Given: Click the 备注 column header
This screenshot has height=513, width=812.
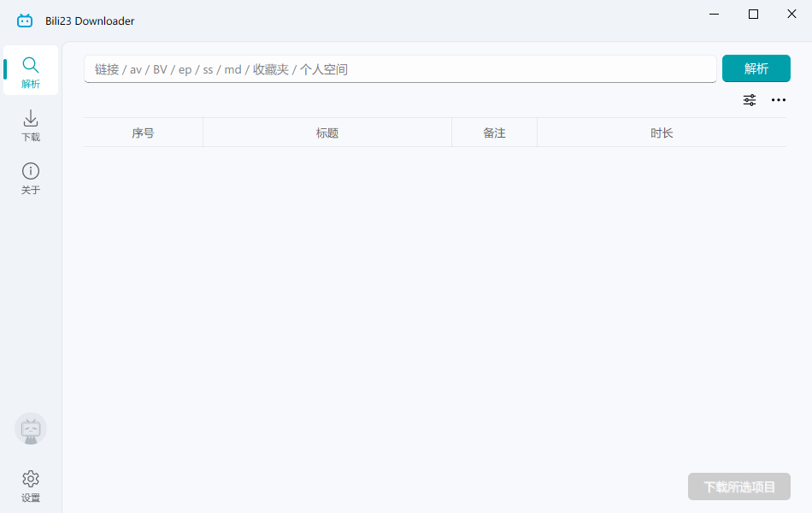Looking at the screenshot, I should click(x=494, y=133).
